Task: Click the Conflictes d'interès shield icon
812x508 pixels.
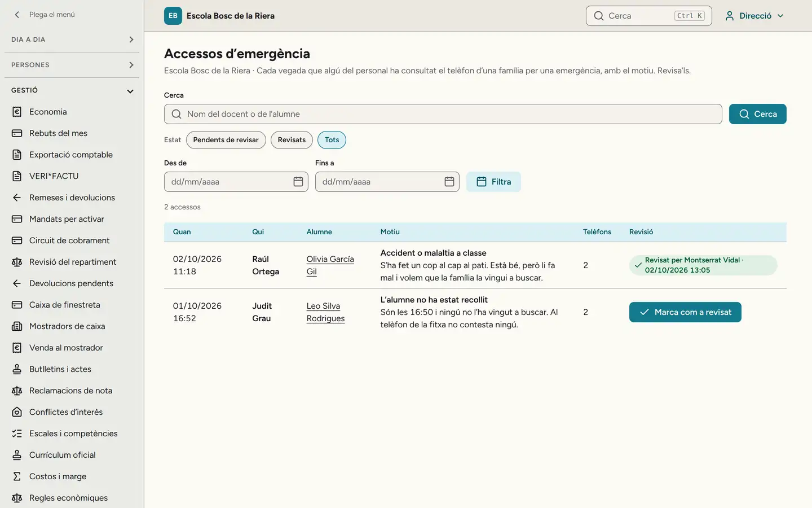Action: coord(17,412)
